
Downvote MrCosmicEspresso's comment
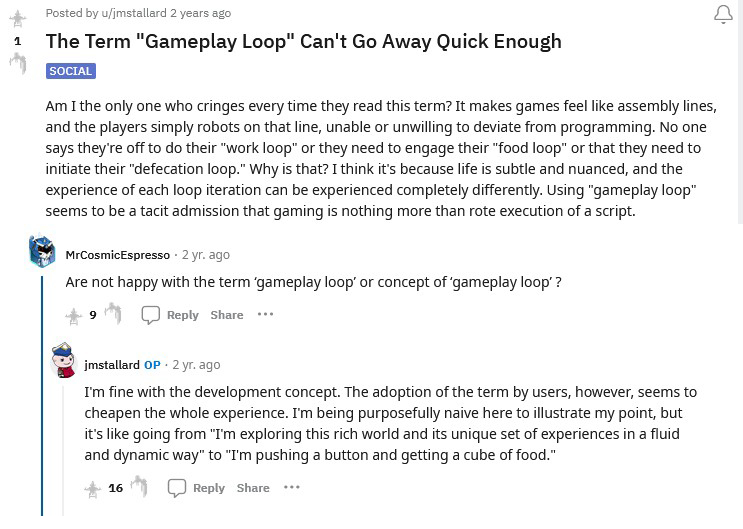113,314
